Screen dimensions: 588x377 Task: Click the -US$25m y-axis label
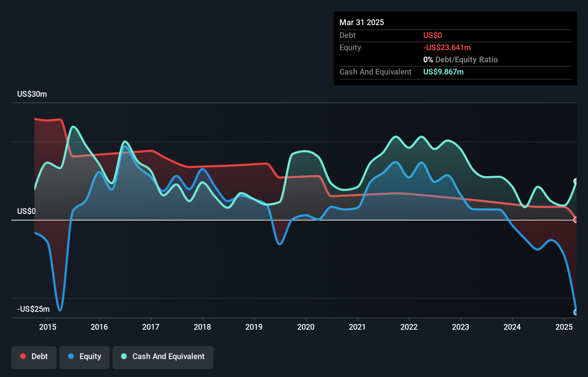point(34,309)
